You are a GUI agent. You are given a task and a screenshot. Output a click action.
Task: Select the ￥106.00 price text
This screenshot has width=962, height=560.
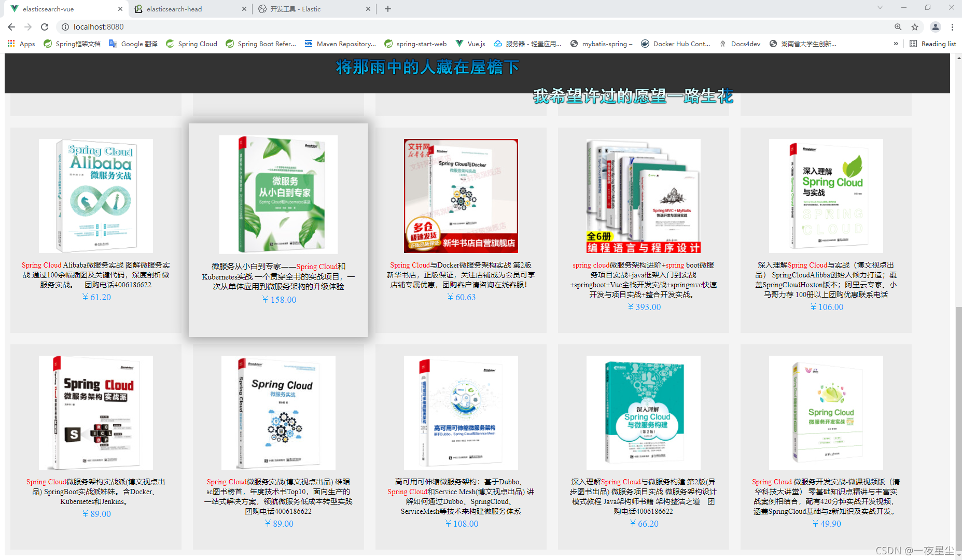coord(826,307)
